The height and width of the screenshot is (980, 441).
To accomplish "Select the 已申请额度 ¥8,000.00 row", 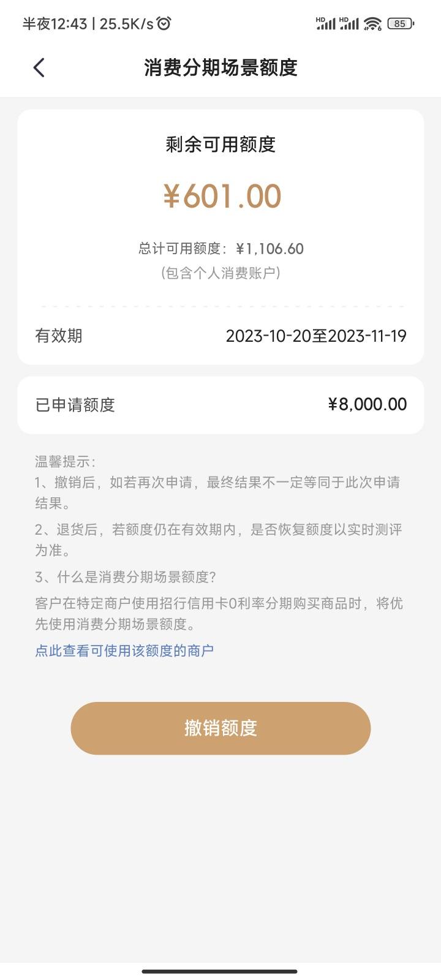I will [x=221, y=405].
